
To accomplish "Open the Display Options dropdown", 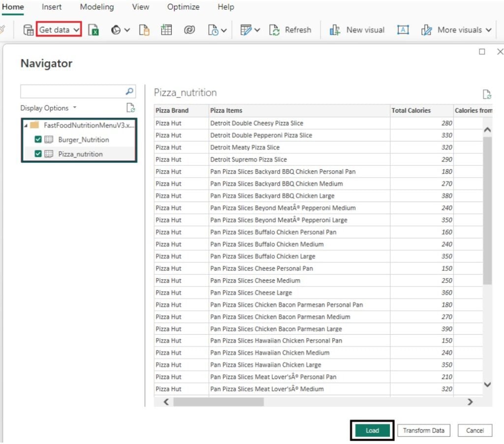I will point(49,108).
